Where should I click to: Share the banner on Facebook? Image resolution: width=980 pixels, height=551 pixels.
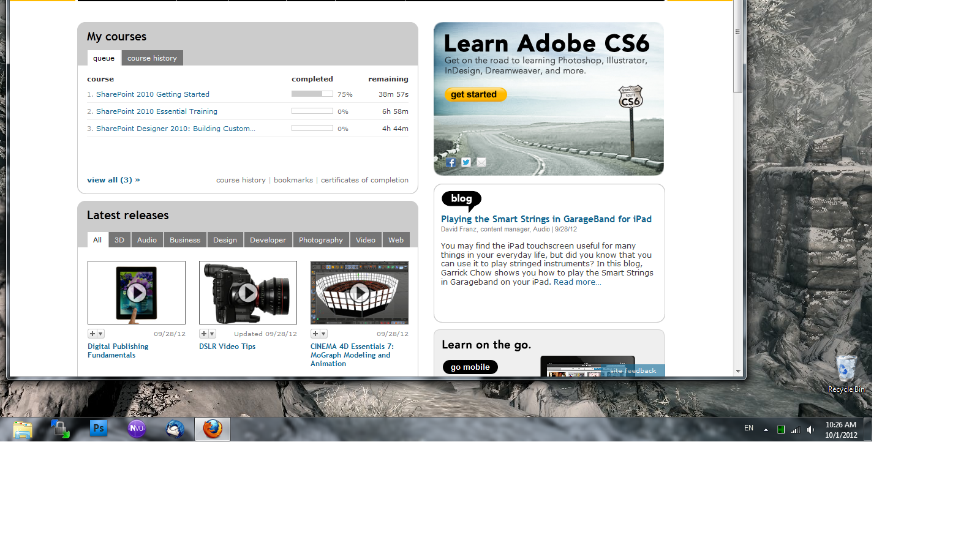coord(451,163)
